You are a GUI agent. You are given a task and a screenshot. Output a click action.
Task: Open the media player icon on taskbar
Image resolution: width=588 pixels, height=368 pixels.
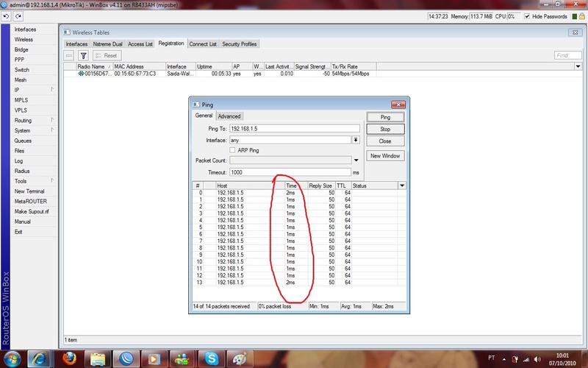point(154,359)
